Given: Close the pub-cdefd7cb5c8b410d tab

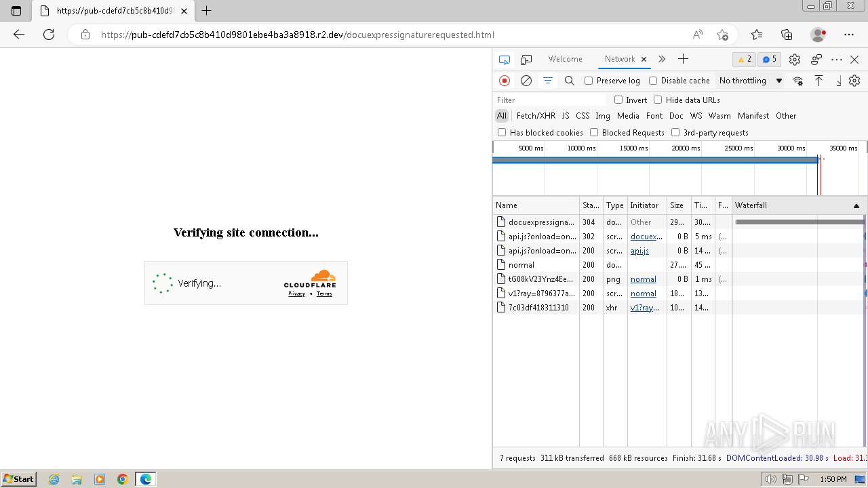Looking at the screenshot, I should click(x=184, y=11).
